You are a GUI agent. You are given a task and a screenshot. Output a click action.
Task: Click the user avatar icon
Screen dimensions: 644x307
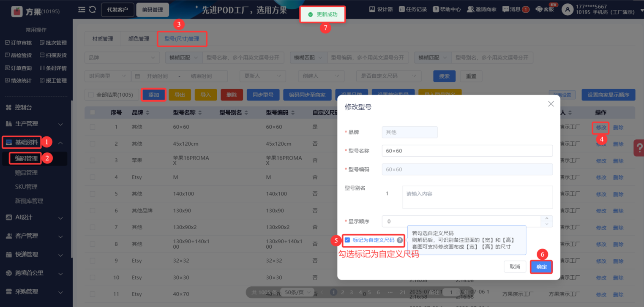[x=568, y=9]
